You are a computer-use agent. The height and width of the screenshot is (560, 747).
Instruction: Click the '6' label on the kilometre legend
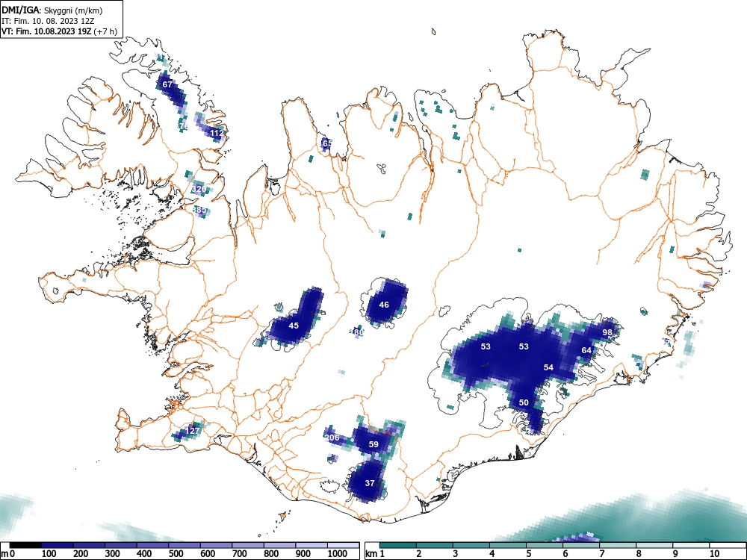click(x=565, y=554)
